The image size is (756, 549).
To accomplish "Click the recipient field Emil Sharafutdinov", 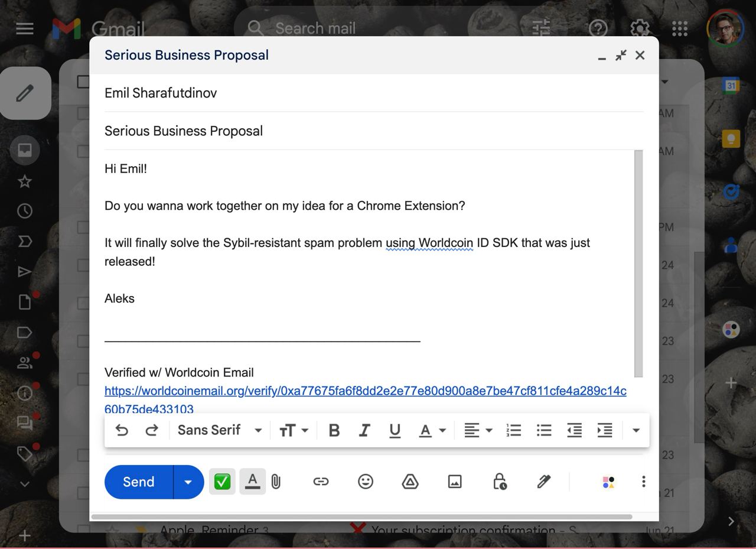I will coord(374,93).
